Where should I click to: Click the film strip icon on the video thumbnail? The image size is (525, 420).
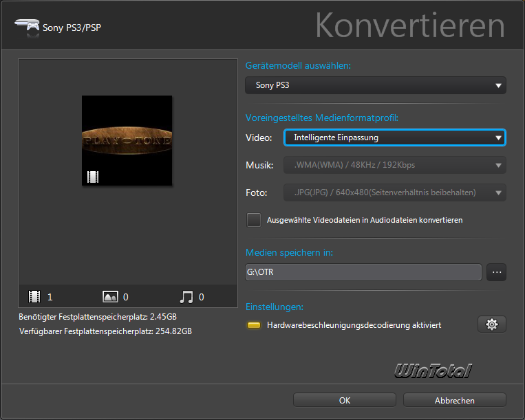[93, 177]
